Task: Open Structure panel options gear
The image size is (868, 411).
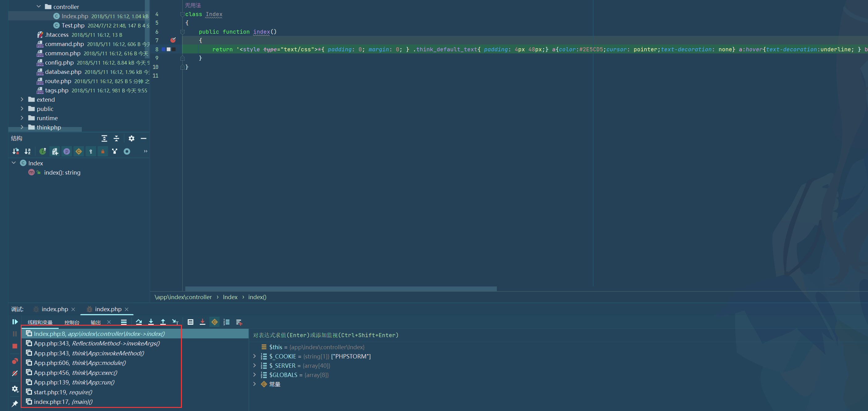Action: (x=132, y=138)
